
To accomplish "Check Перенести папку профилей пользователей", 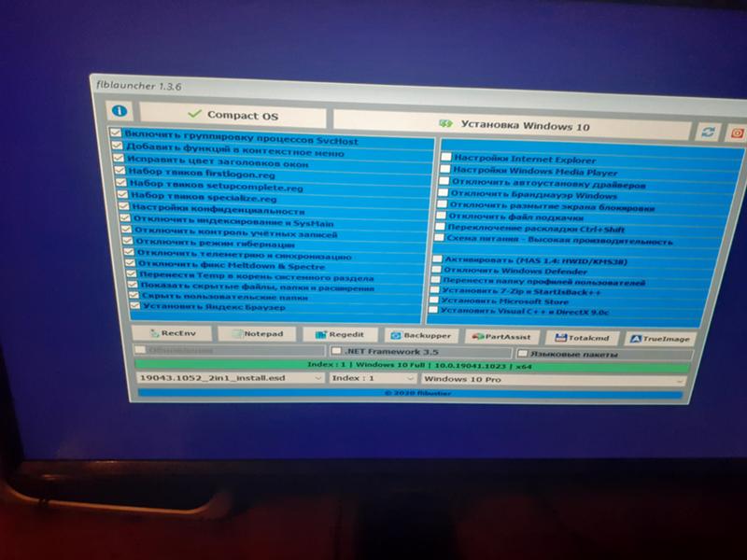I will point(435,279).
